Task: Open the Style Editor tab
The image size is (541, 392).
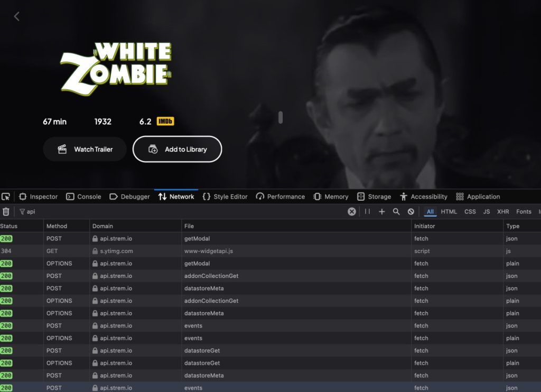Action: click(x=225, y=197)
